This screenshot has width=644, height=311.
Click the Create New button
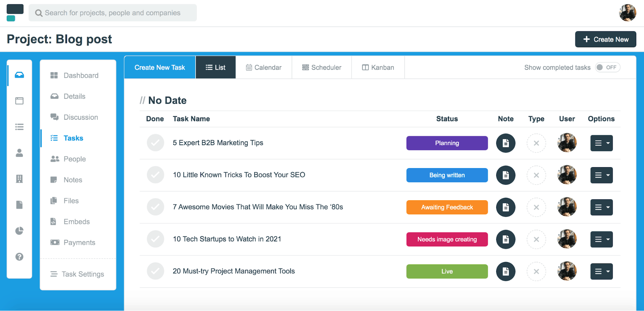pos(605,39)
